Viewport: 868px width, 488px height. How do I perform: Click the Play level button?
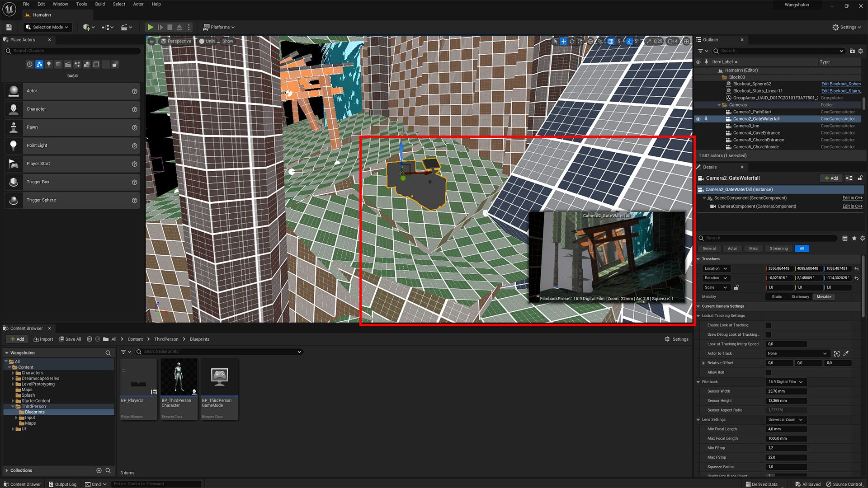[151, 27]
